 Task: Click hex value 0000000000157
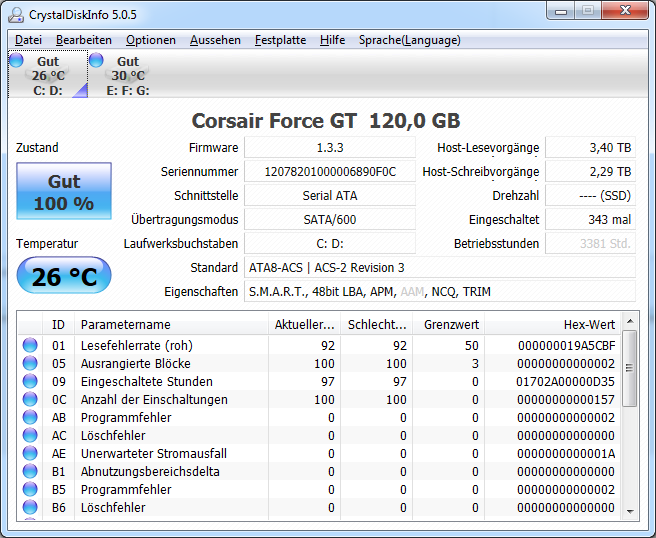click(566, 399)
